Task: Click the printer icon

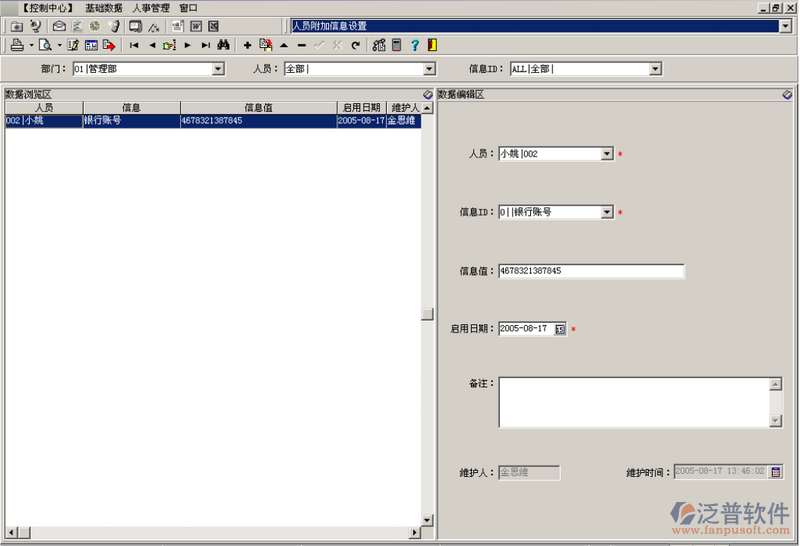Action: (17, 45)
